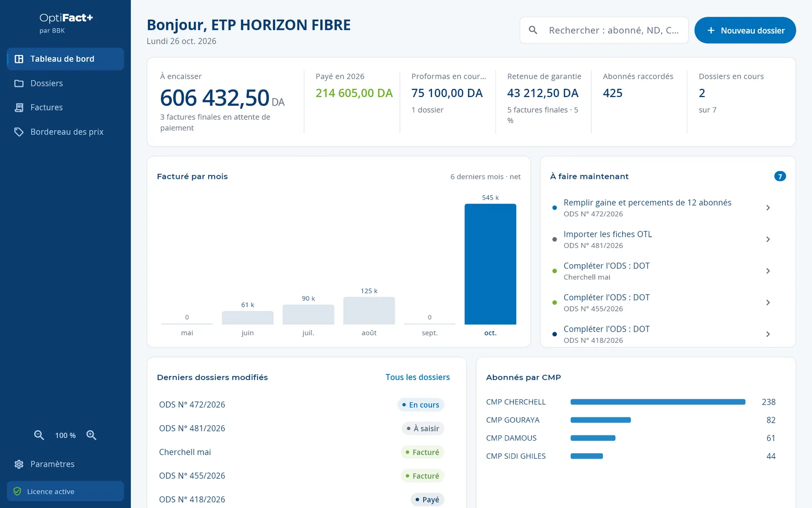The height and width of the screenshot is (508, 812).
Task: Click the Licence active shield icon
Action: (x=17, y=492)
